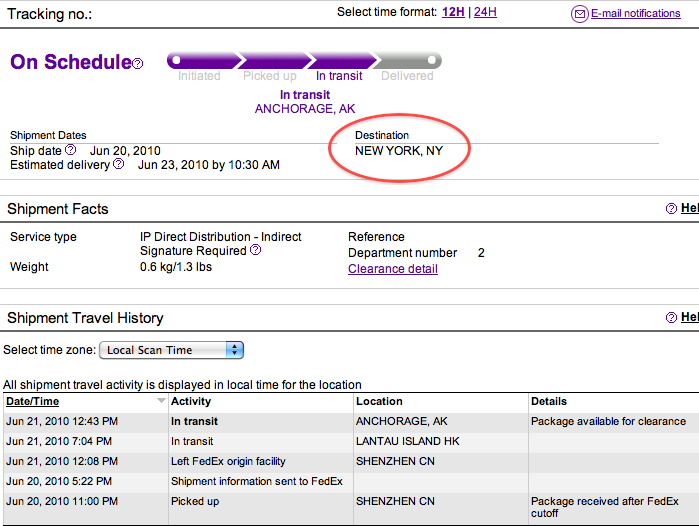This screenshot has height=526, width=699.
Task: Open Help link in Shipment Facts header
Action: click(690, 208)
